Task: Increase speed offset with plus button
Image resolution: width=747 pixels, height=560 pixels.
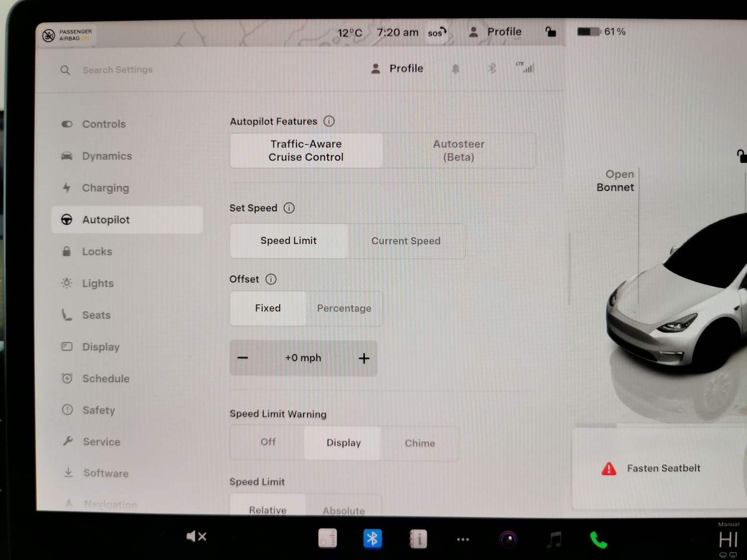Action: (x=364, y=358)
